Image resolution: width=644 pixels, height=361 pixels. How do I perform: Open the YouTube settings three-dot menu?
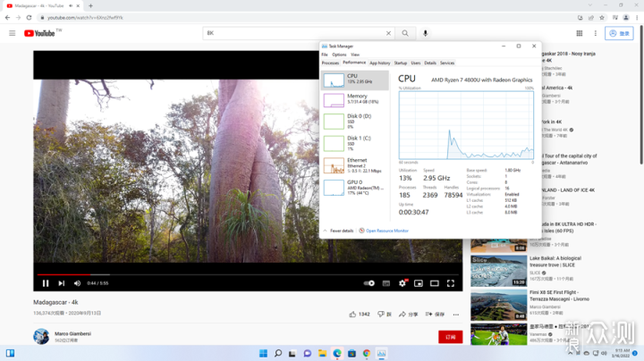pos(596,33)
